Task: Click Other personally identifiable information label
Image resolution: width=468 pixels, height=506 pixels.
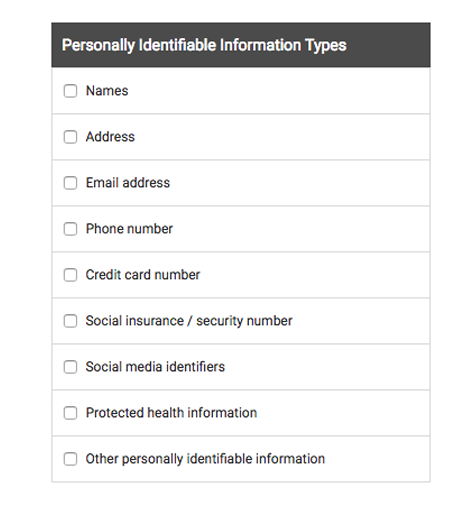Action: pos(205,459)
